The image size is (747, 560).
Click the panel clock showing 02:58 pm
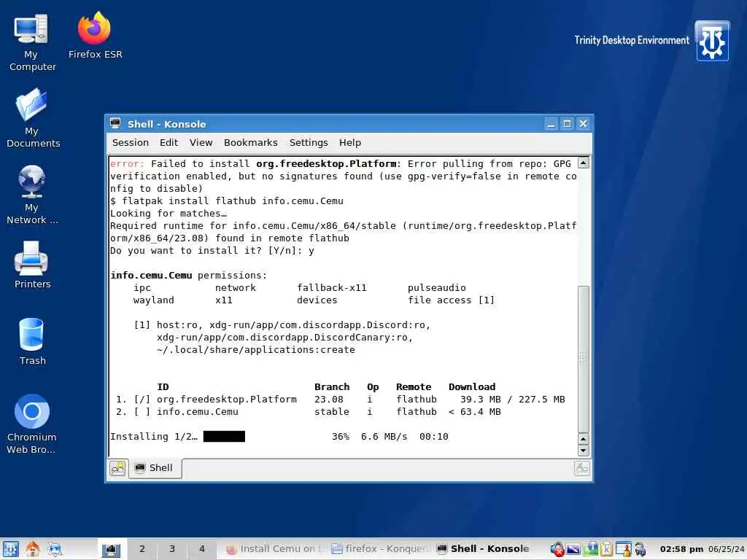click(x=681, y=549)
